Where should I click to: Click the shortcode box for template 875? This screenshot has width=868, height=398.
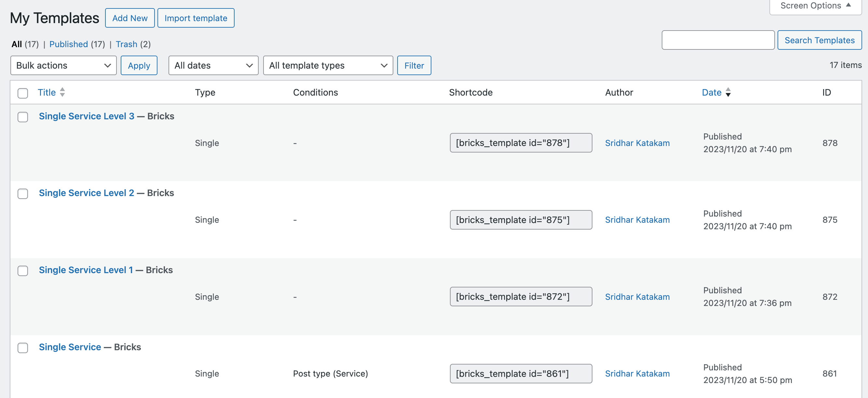pos(521,219)
